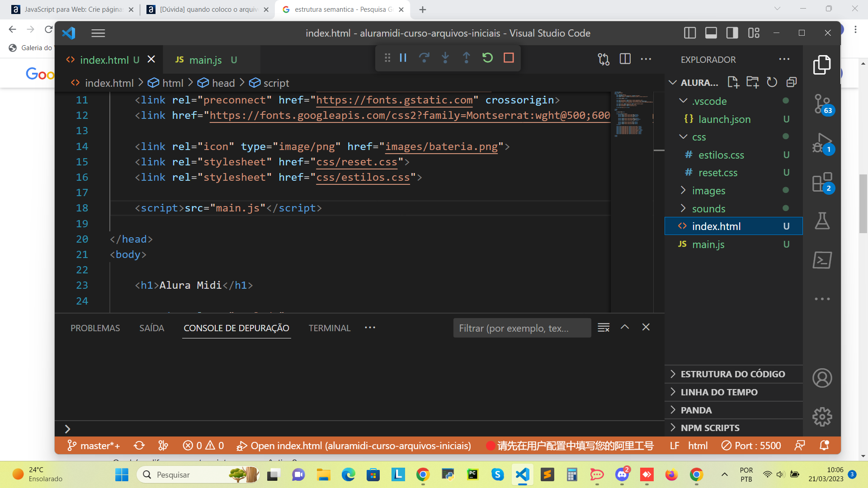Step into in debug toolbar
The width and height of the screenshot is (868, 488).
pos(445,58)
